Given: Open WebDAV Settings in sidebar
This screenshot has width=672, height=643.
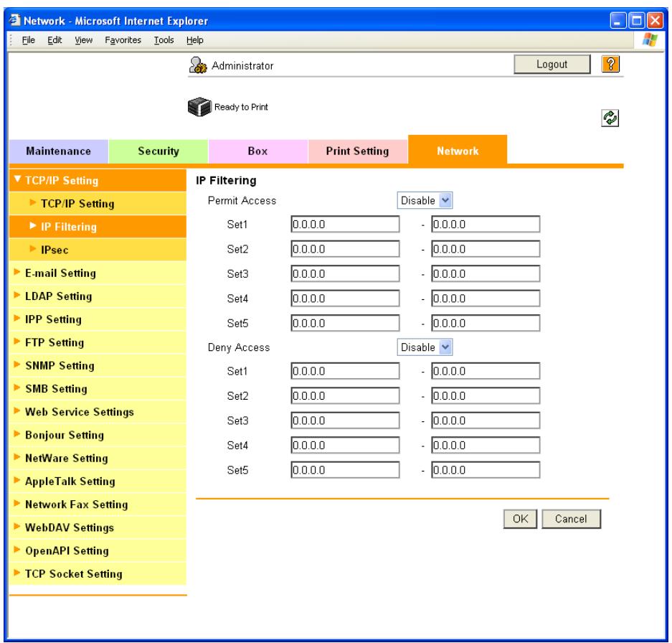Looking at the screenshot, I should tap(98, 527).
